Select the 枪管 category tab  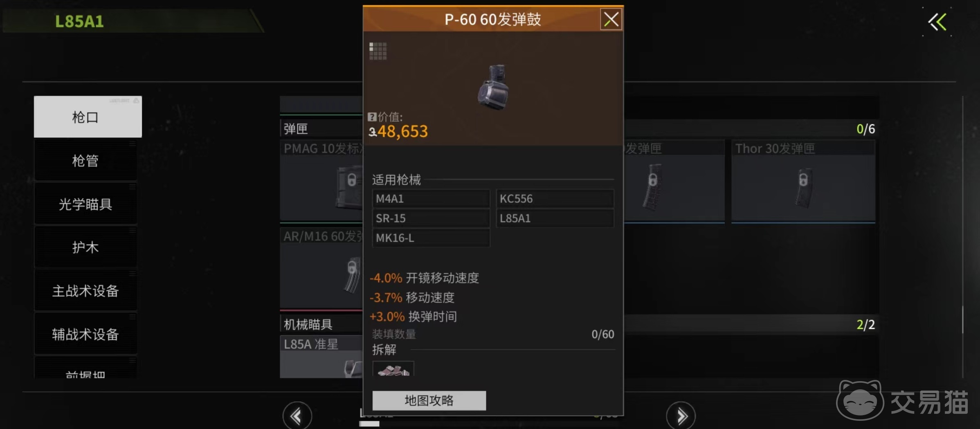coord(85,161)
